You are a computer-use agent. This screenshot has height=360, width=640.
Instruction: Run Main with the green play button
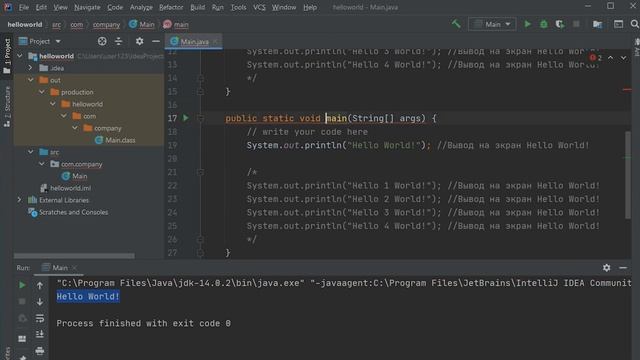(527, 24)
